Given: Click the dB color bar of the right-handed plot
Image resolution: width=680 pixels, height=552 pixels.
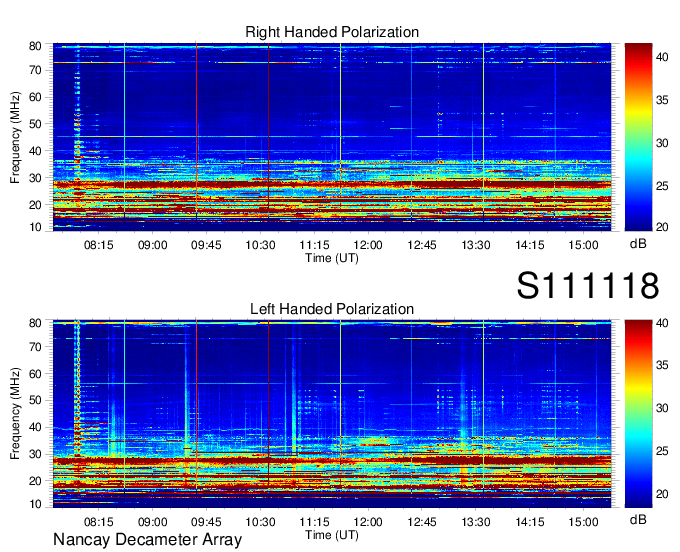Looking at the screenshot, I should click(638, 137).
